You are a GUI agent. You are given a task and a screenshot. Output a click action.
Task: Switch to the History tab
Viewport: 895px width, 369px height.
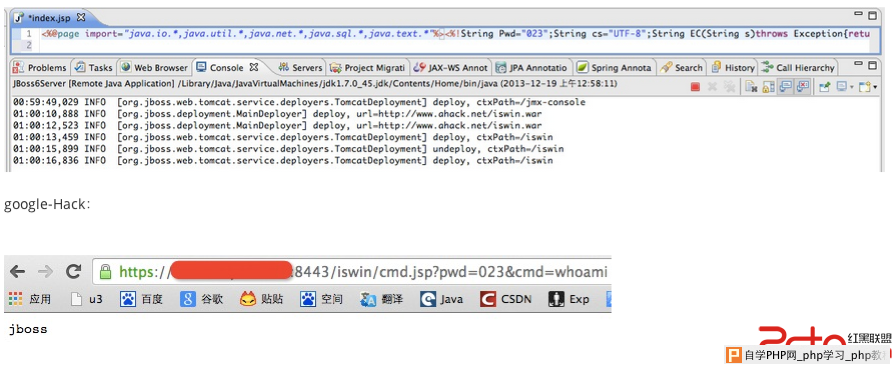(x=733, y=67)
